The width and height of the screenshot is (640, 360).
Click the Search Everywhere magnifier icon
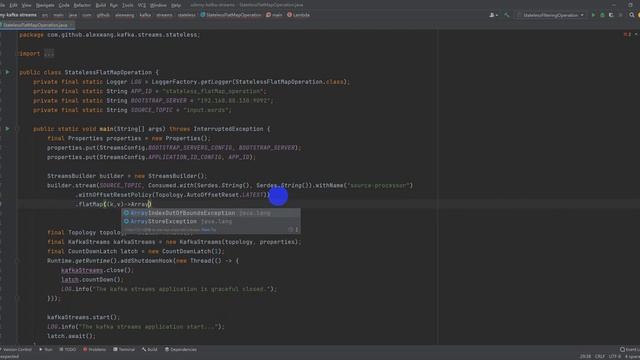pyautogui.click(x=631, y=15)
